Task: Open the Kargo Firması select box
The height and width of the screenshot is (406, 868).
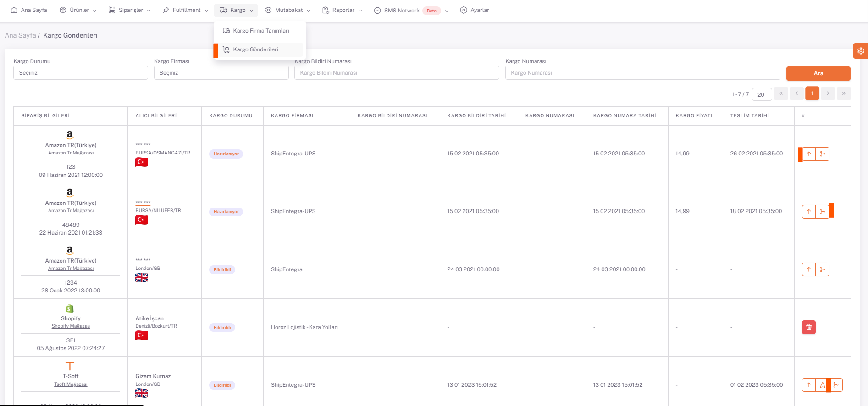Action: tap(221, 73)
